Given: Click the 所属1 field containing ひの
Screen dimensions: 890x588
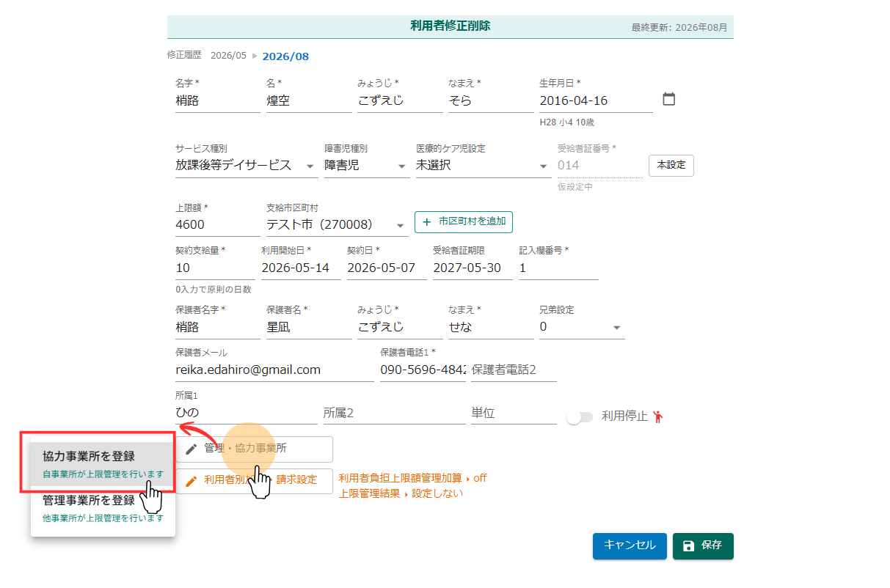Looking at the screenshot, I should pyautogui.click(x=247, y=414).
